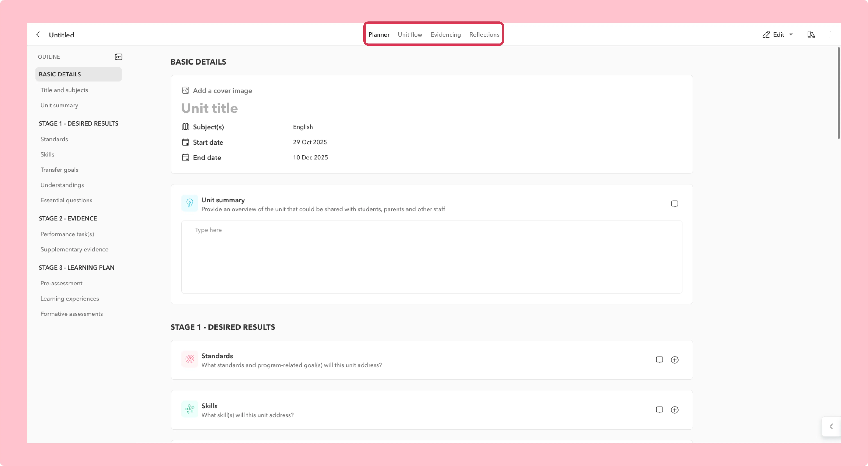Image resolution: width=868 pixels, height=466 pixels.
Task: Click the start date 29 Oct 2025
Action: tap(310, 142)
